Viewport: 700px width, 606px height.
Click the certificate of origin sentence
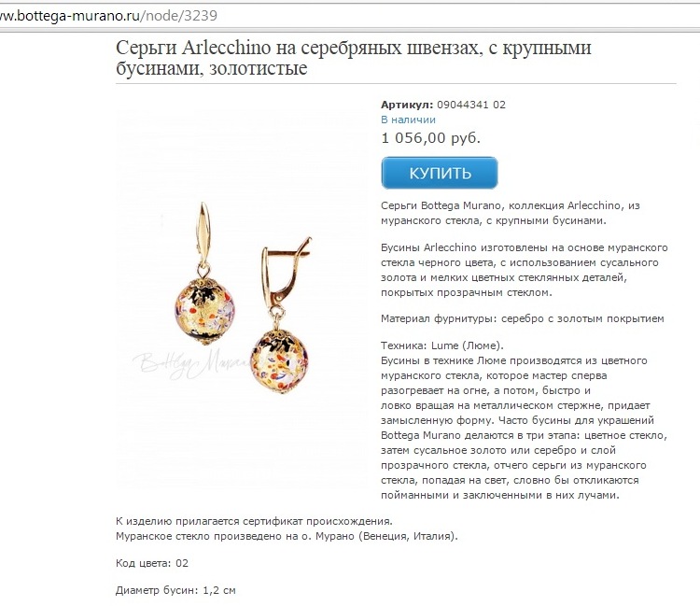pyautogui.click(x=254, y=521)
